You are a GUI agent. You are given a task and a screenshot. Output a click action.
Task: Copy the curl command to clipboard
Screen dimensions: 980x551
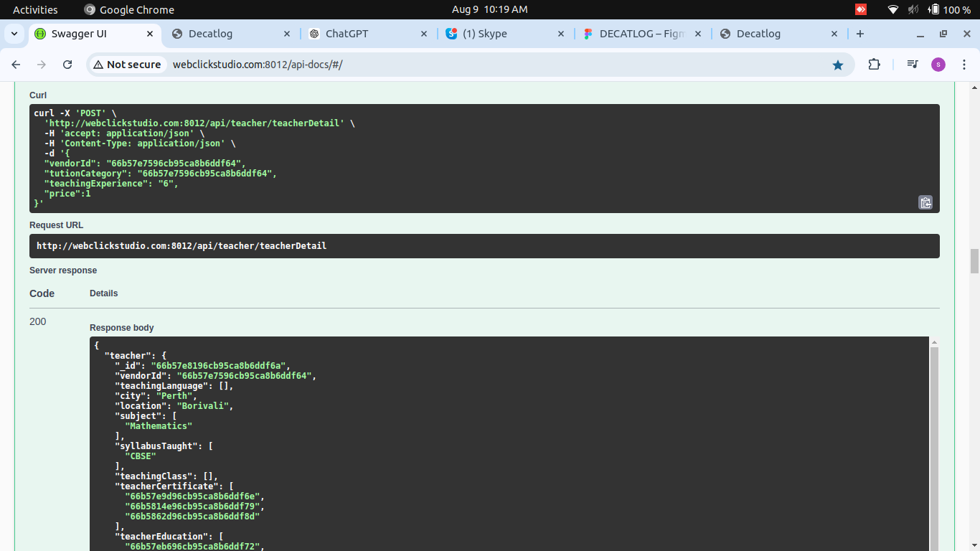coord(925,202)
